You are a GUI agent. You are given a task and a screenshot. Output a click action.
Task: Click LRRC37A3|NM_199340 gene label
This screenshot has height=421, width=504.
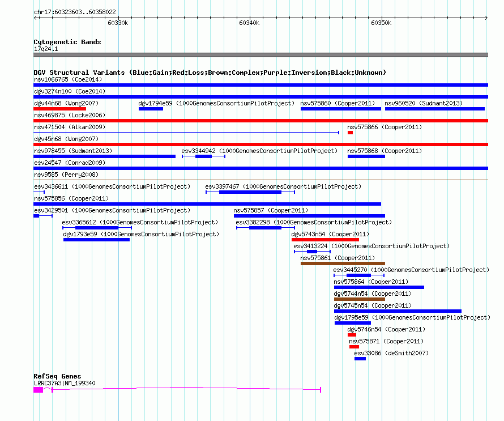pyautogui.click(x=65, y=383)
